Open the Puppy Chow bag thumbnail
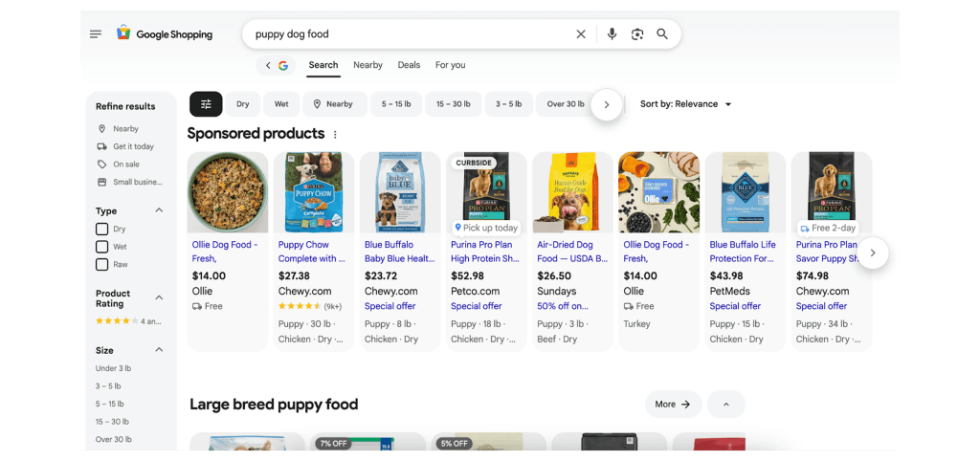The image size is (980, 461). click(314, 192)
